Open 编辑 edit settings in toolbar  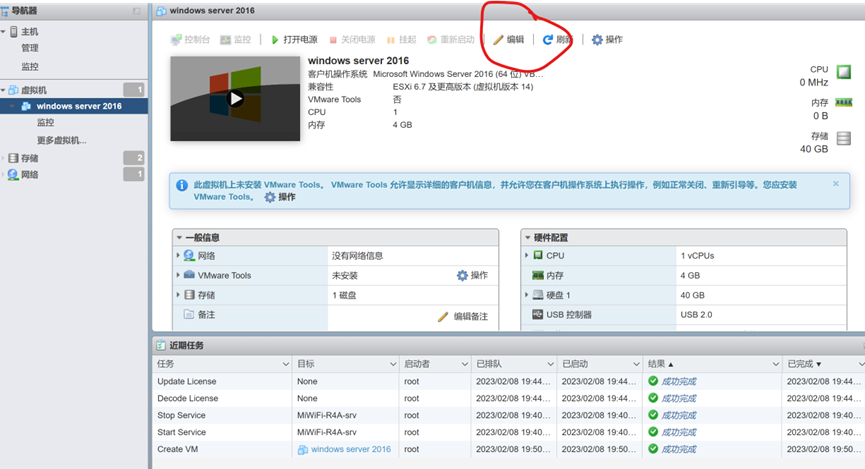point(509,39)
